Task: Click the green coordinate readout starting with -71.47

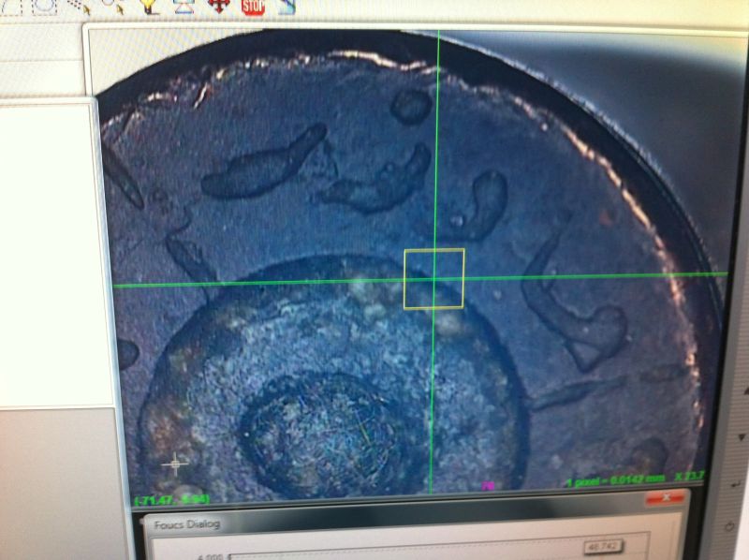Action: click(172, 500)
